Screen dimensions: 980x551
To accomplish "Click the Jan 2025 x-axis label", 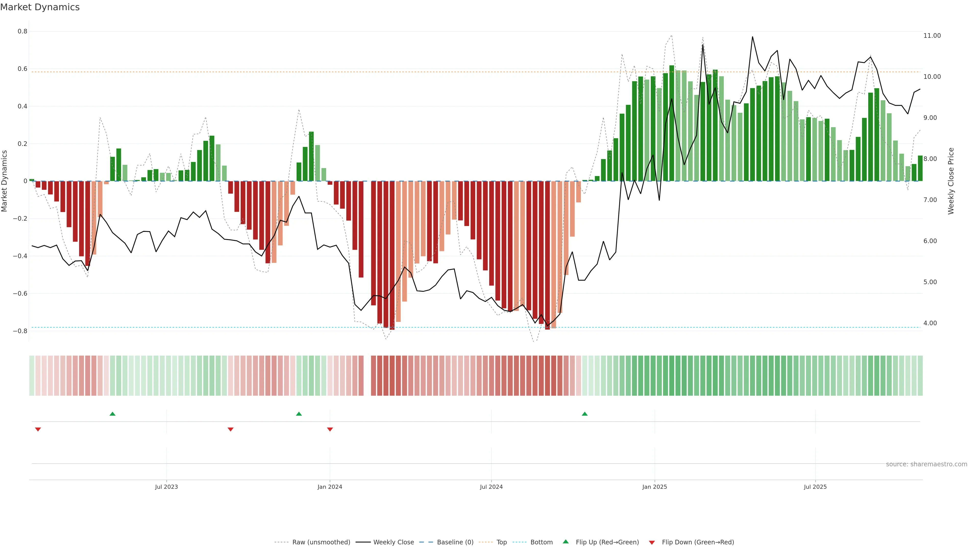I will pyautogui.click(x=654, y=487).
